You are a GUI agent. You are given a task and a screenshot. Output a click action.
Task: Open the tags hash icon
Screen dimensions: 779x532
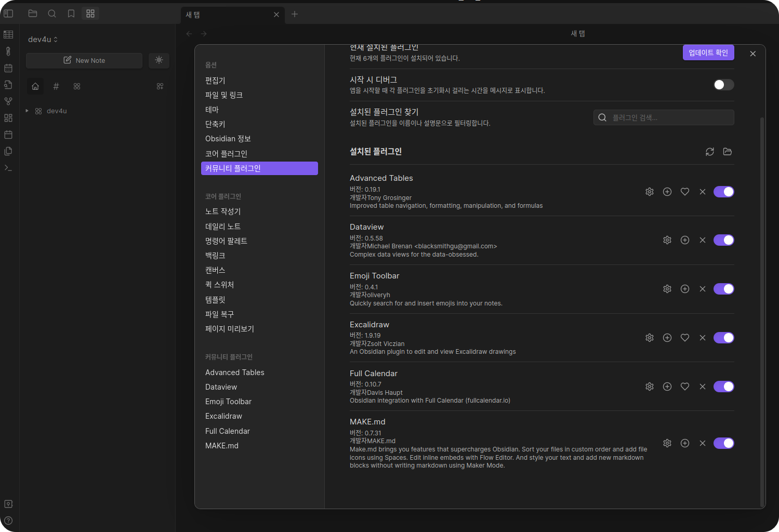click(56, 86)
